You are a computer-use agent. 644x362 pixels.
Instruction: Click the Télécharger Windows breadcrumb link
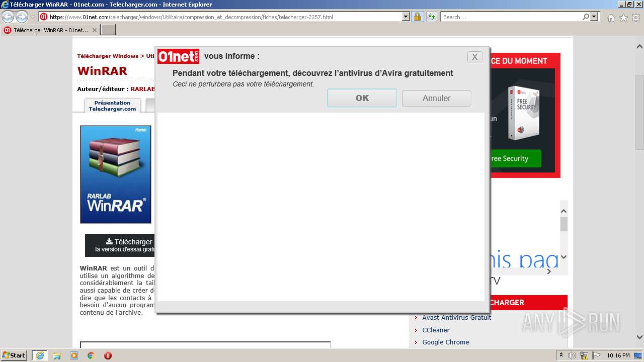tap(108, 56)
